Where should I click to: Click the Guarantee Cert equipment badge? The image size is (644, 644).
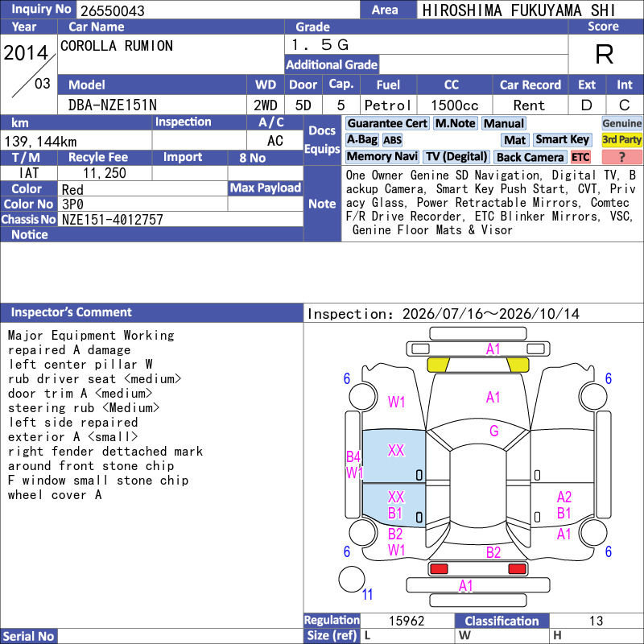(387, 123)
